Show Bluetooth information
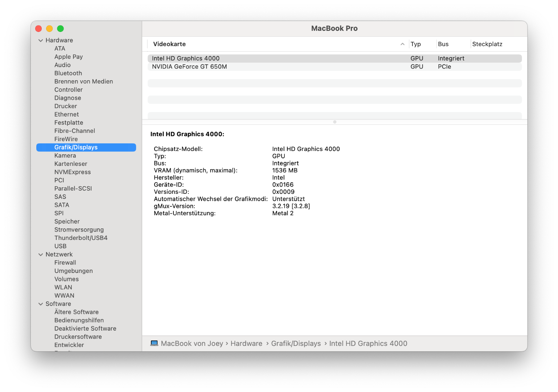The image size is (558, 392). pyautogui.click(x=68, y=73)
